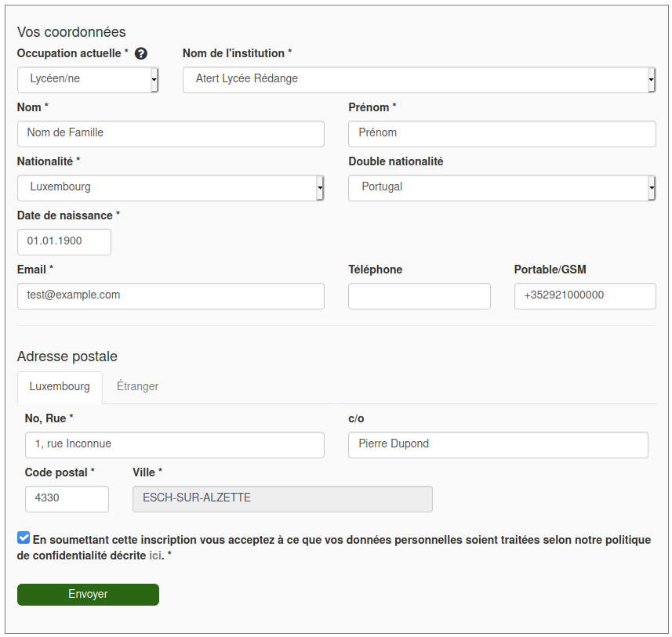Open the Occupation actuelle dropdown
Screen dimensions: 672x637
tap(88, 80)
